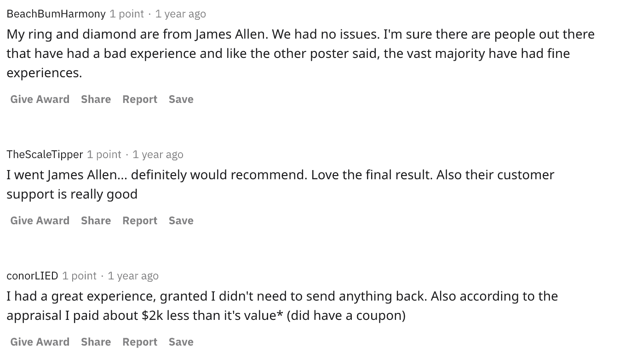
Task: Open conorLIED's comment timestamp link
Action: 132,276
